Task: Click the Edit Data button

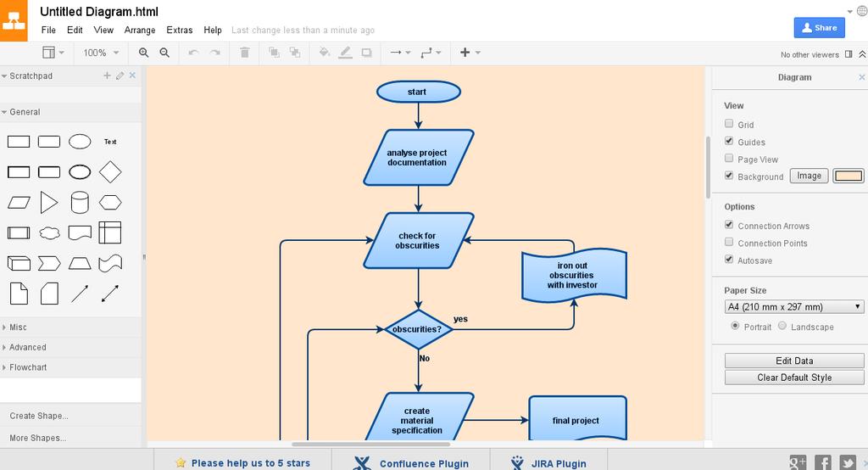Action: pos(794,361)
